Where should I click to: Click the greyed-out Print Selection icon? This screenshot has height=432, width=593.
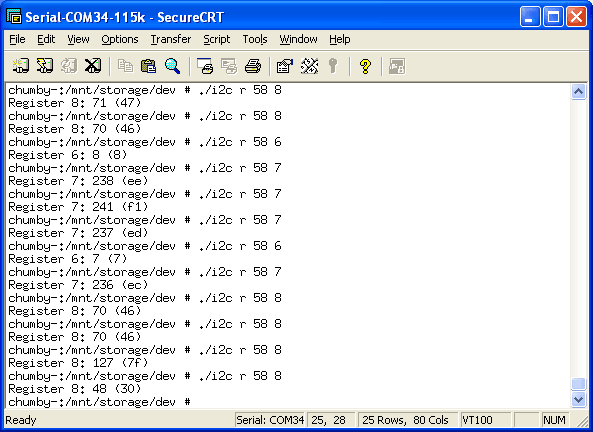tap(229, 66)
